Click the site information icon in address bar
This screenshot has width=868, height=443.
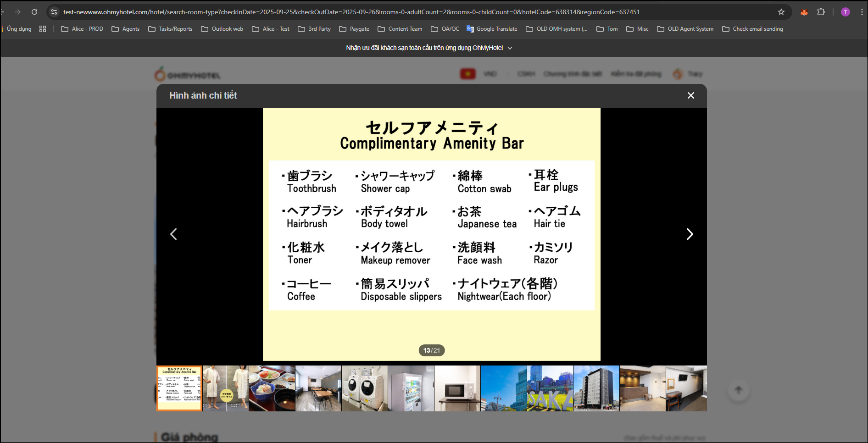[54, 12]
